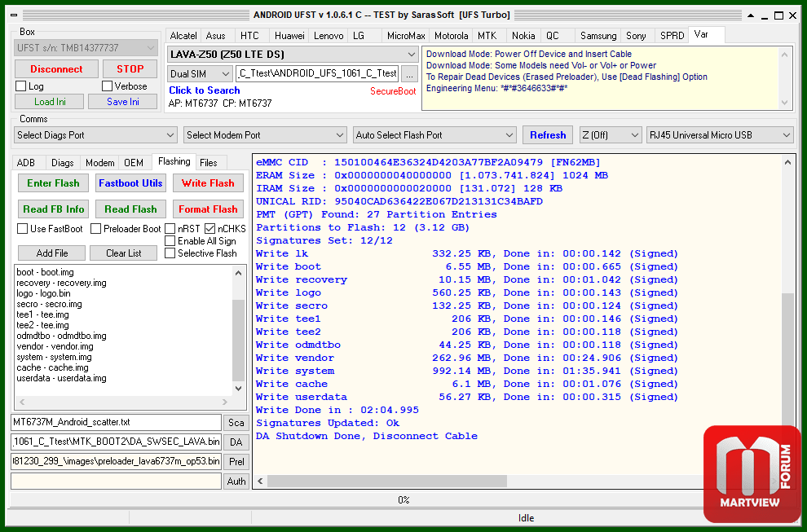
Task: Select the Samsung brand tab
Action: pos(598,36)
